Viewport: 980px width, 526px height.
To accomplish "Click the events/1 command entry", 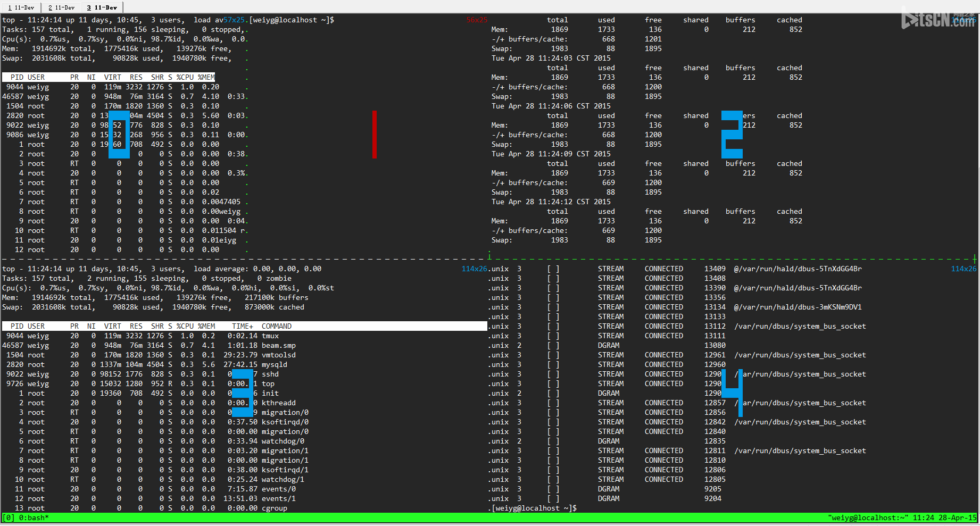I will coord(279,499).
